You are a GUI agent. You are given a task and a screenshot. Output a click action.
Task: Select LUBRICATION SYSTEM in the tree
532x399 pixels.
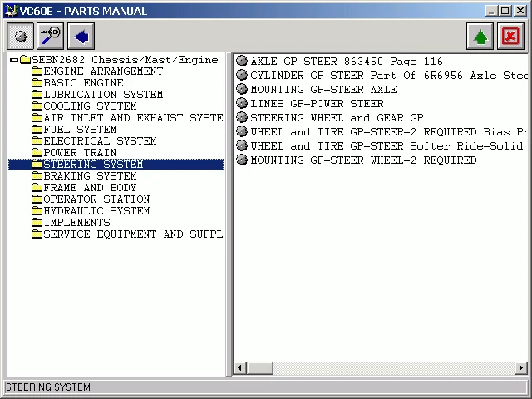click(x=103, y=94)
